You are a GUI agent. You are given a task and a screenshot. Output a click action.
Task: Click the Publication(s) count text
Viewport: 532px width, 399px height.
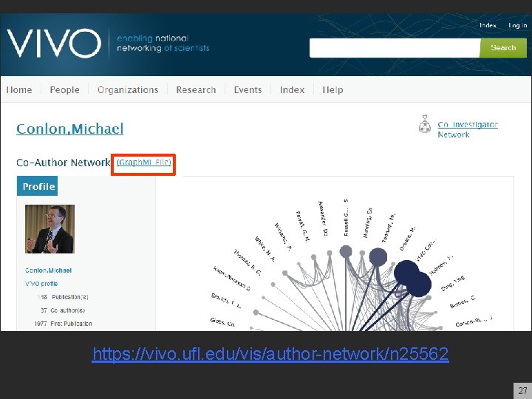tap(63, 297)
